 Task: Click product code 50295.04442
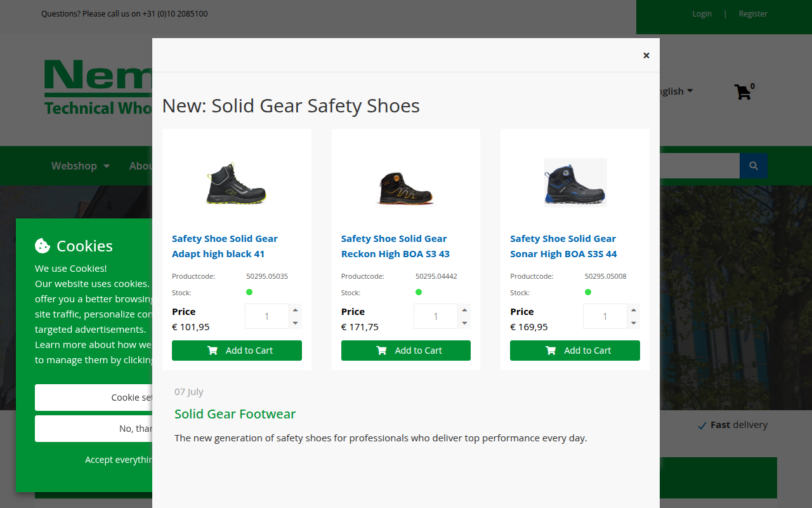436,276
